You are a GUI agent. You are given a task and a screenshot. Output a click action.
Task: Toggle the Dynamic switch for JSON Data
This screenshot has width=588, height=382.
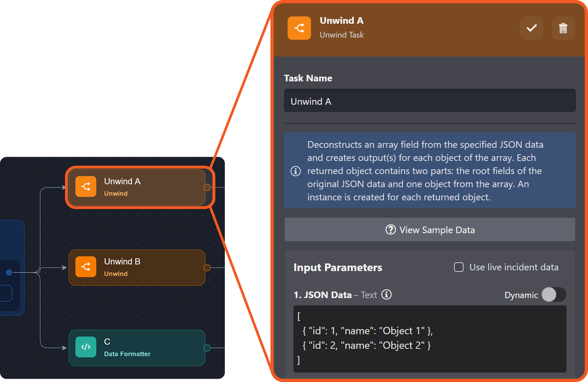click(x=553, y=294)
